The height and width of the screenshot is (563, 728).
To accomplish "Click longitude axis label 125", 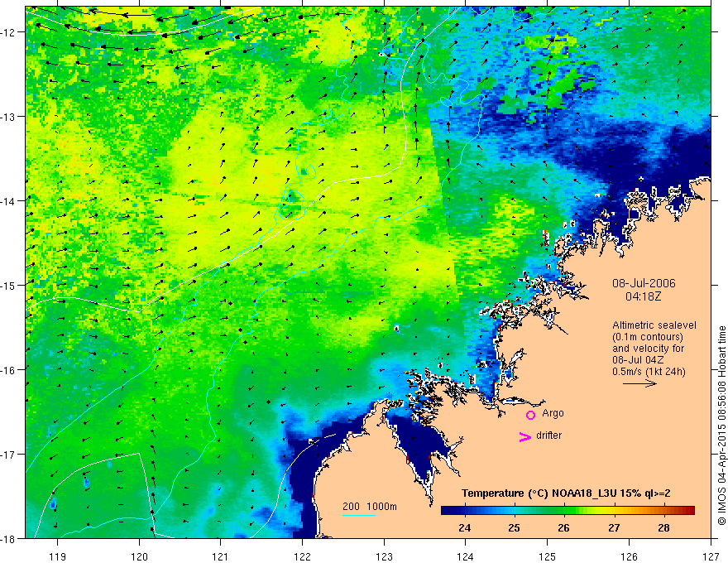I will coord(548,556).
